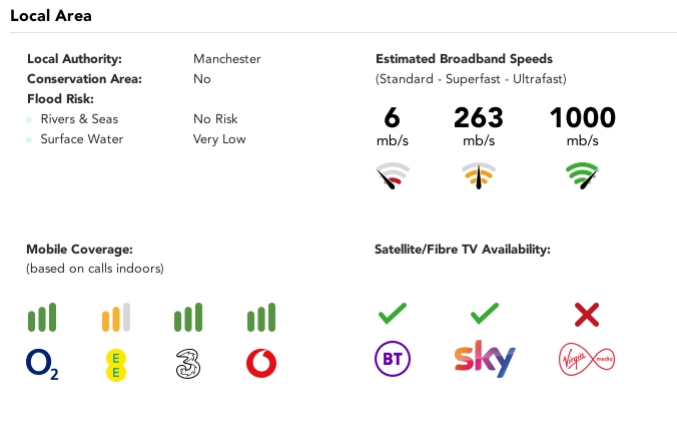Click the standard broadband speed gauge icon
Image resolution: width=677 pixels, height=424 pixels.
(x=392, y=177)
